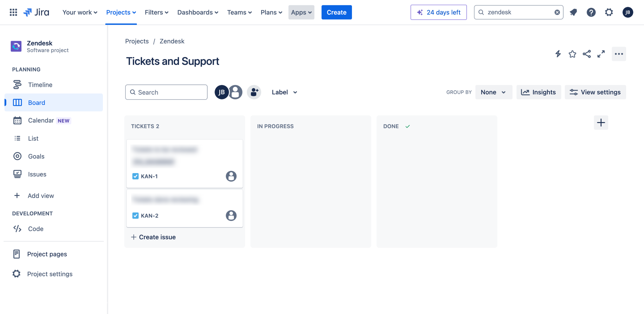The image size is (644, 314).
Task: Open the app switcher grid icon
Action: 13,12
